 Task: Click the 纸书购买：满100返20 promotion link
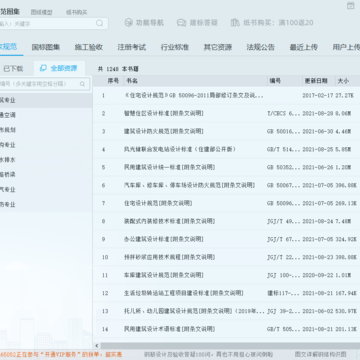(x=278, y=23)
